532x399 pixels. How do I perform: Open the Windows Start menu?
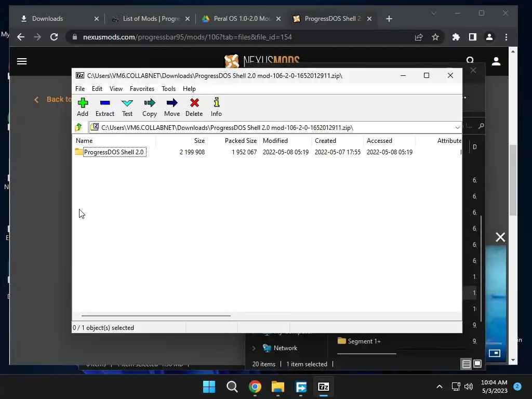click(x=209, y=387)
